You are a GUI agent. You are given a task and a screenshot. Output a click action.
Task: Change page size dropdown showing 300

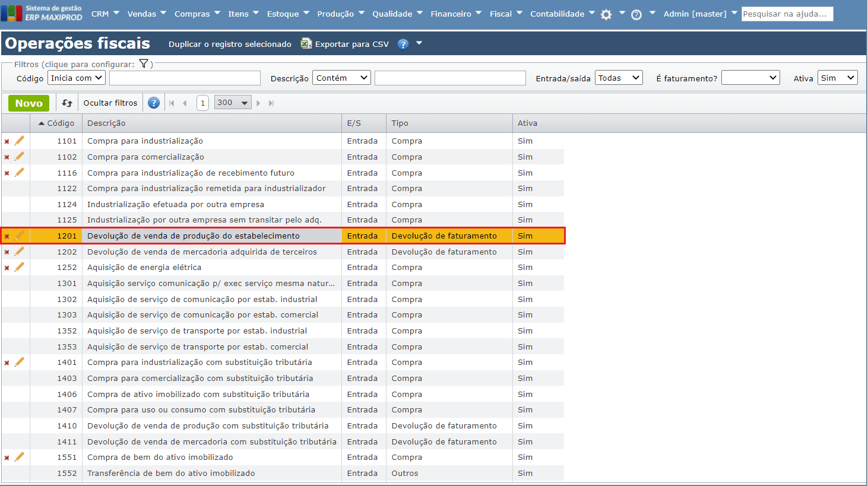(233, 103)
